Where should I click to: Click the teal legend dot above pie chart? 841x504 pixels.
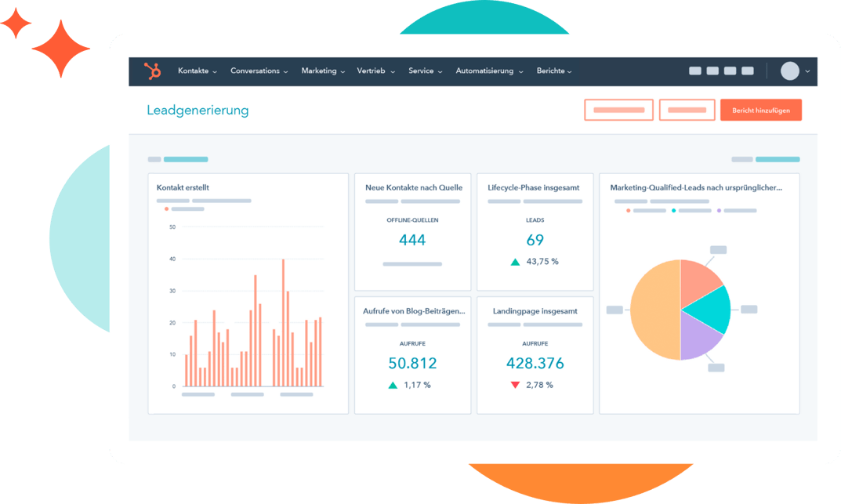pos(674,211)
